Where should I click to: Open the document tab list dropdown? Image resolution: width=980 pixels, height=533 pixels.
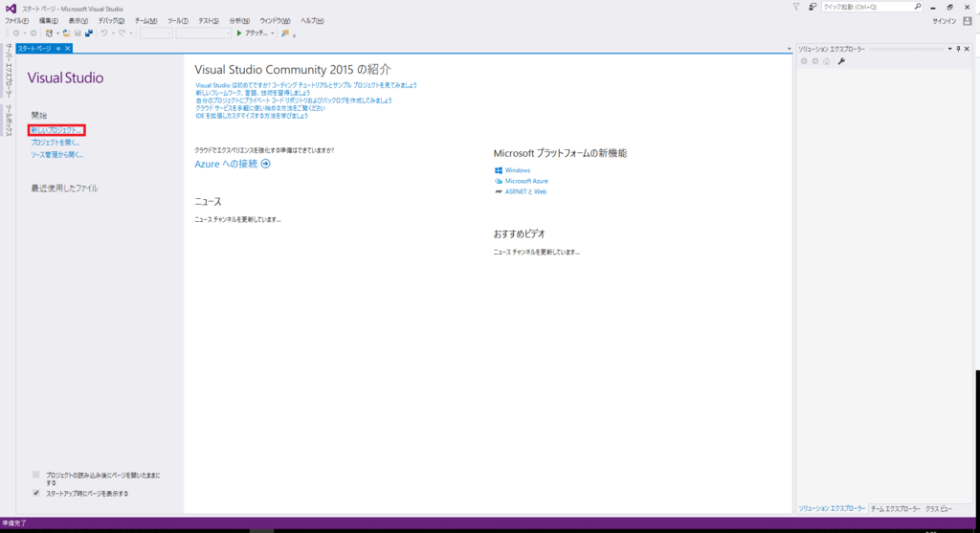pos(789,49)
